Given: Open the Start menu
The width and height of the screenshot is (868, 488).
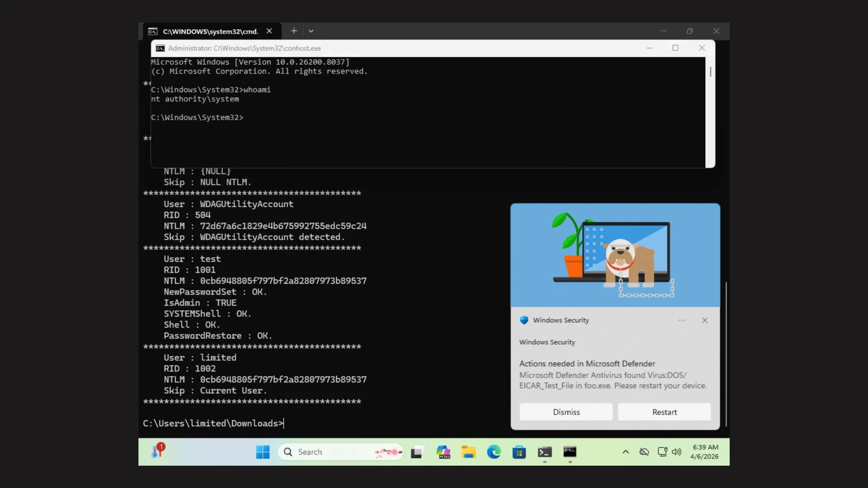Looking at the screenshot, I should 263,452.
